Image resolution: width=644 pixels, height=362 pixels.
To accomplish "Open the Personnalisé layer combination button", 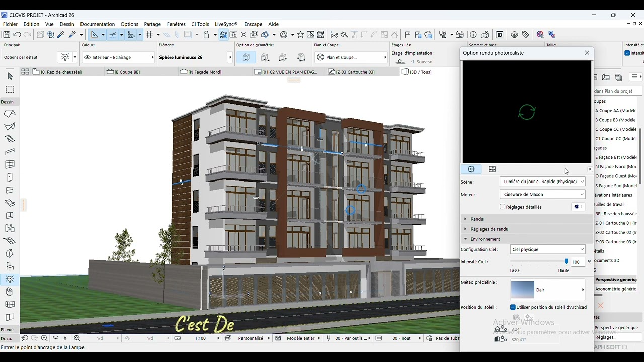I will click(248, 338).
